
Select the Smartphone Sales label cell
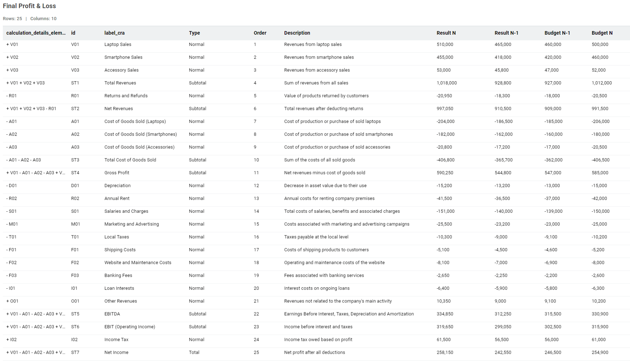(x=123, y=57)
